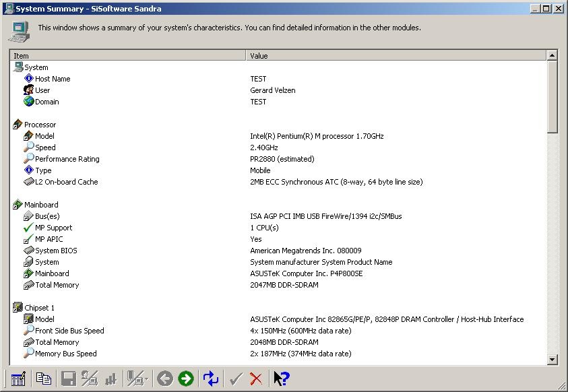Click the disabled bar chart toolbar icon
This screenshot has height=392, width=568.
coord(111,379)
